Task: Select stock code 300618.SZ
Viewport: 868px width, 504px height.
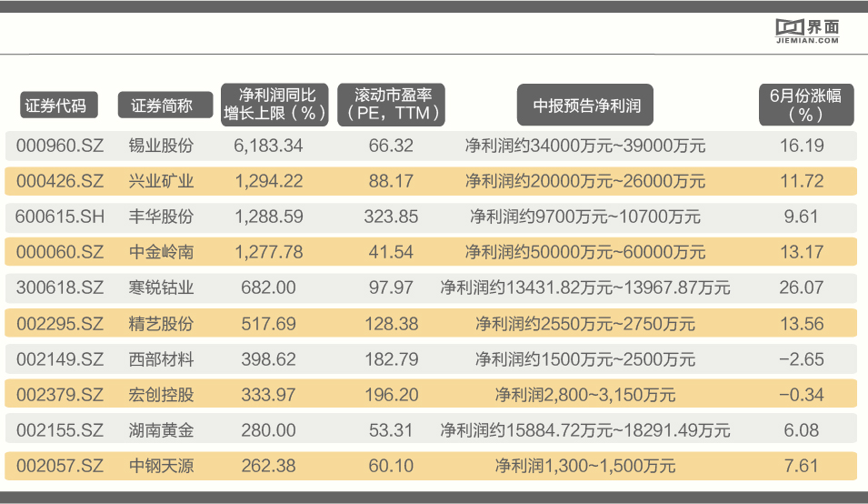Action: 60,287
